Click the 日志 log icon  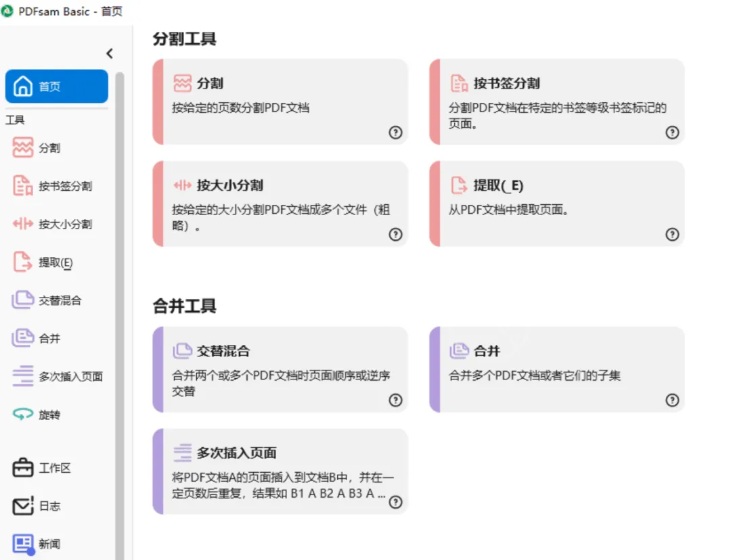point(23,506)
